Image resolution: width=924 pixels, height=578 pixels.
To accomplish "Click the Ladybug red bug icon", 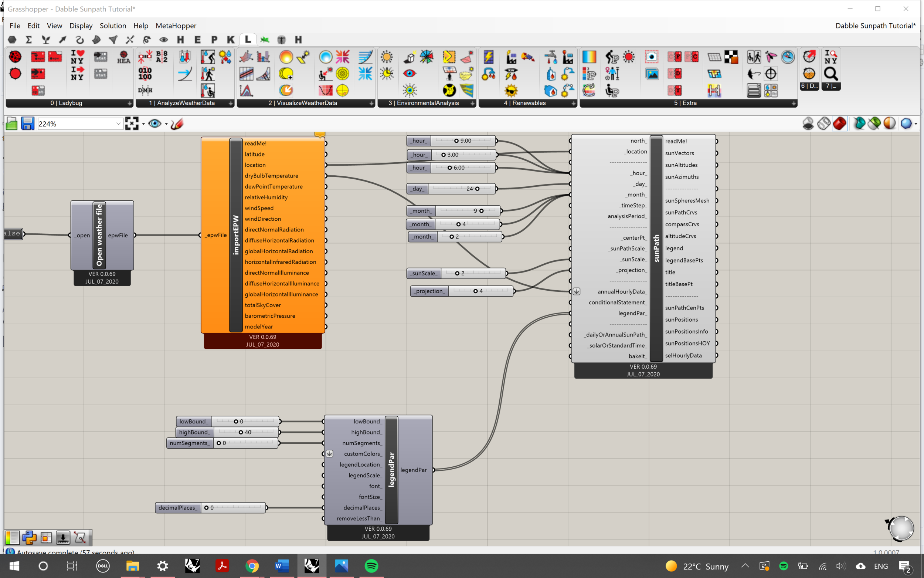I will coord(15,57).
